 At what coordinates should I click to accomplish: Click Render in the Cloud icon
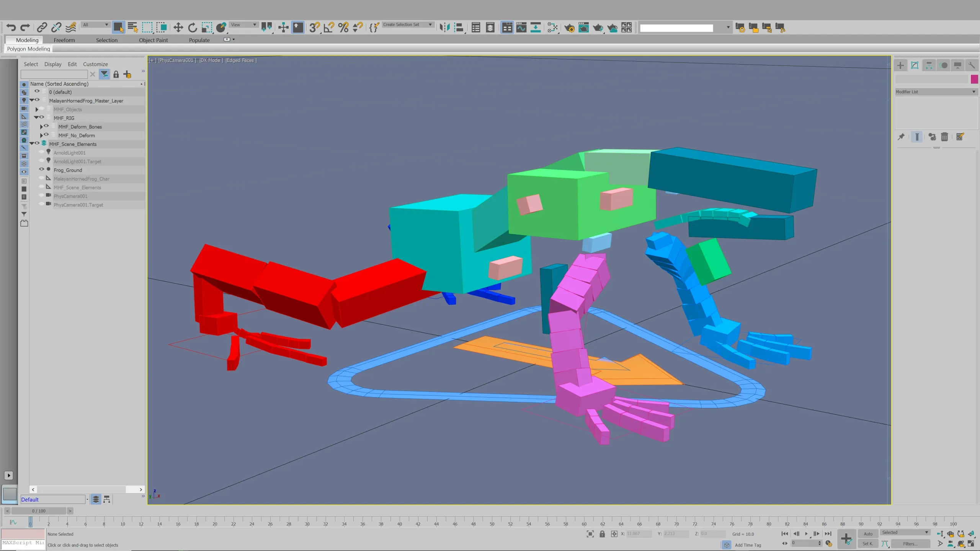(x=612, y=27)
